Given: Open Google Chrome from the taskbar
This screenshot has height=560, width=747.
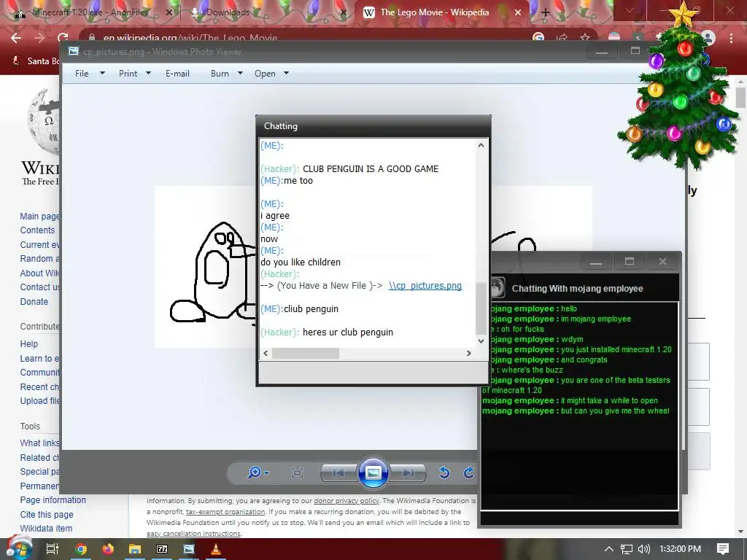Looking at the screenshot, I should pos(81,549).
